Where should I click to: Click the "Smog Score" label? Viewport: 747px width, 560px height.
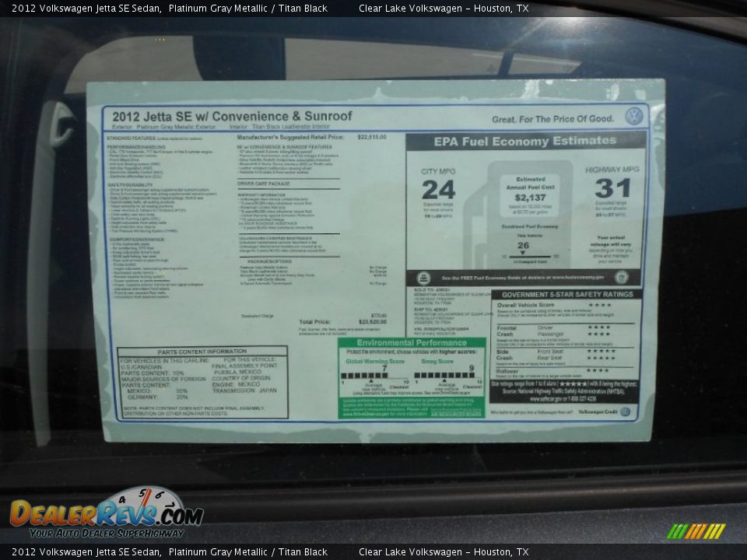click(x=437, y=362)
